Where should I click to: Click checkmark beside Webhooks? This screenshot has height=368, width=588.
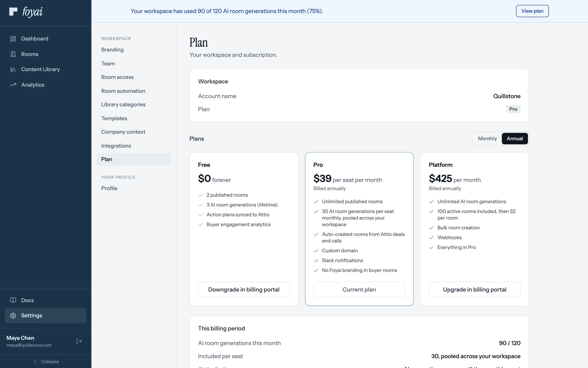click(x=431, y=238)
